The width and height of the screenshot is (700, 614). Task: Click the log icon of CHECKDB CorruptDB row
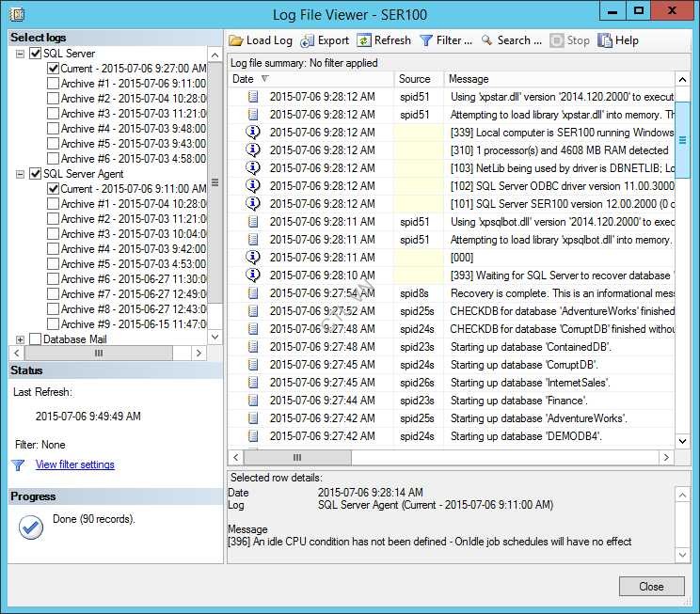click(253, 328)
